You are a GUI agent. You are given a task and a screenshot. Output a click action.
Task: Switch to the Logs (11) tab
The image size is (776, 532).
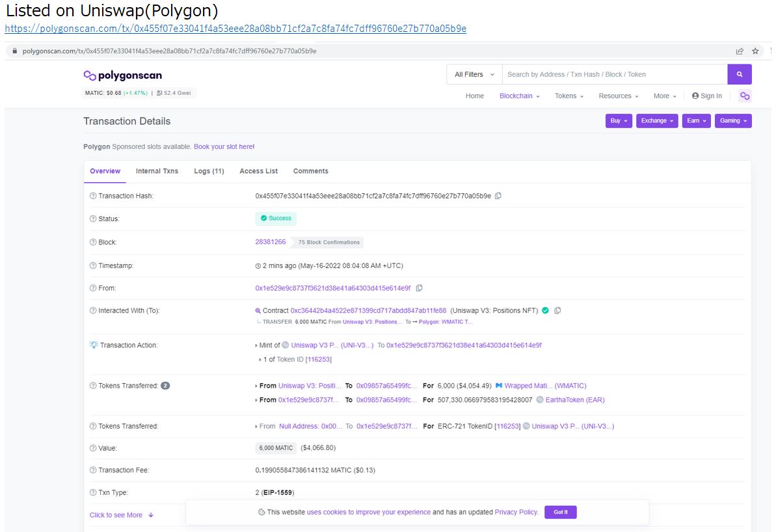coord(209,171)
